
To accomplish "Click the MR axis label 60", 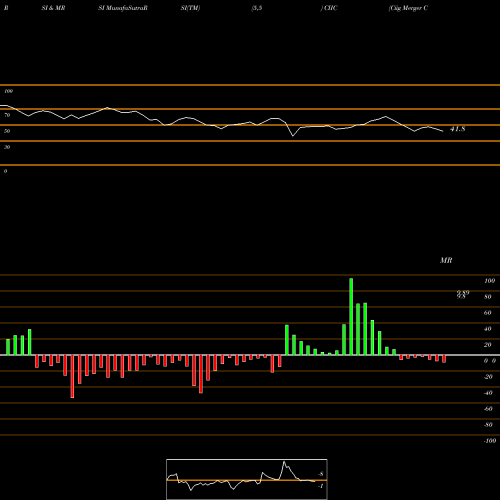I will point(488,313).
